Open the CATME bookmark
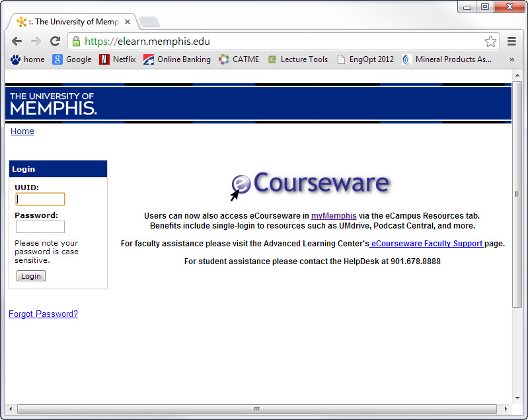The height and width of the screenshot is (420, 528). pyautogui.click(x=239, y=59)
